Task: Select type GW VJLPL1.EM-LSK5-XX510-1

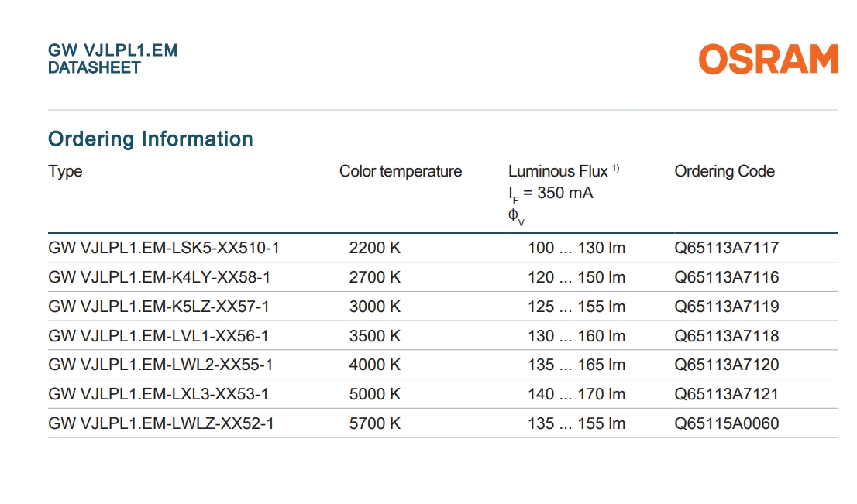Action: tap(163, 248)
